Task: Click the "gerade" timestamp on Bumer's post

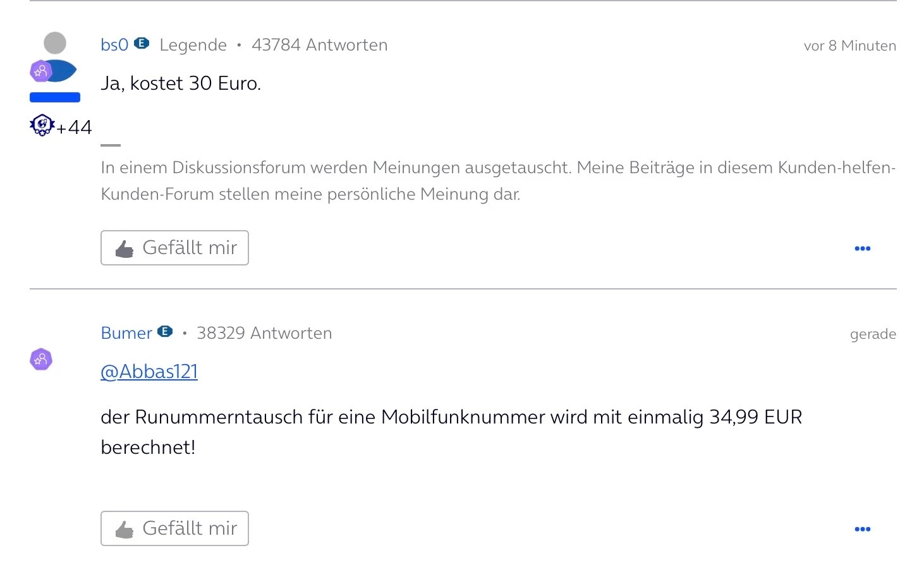Action: point(873,334)
